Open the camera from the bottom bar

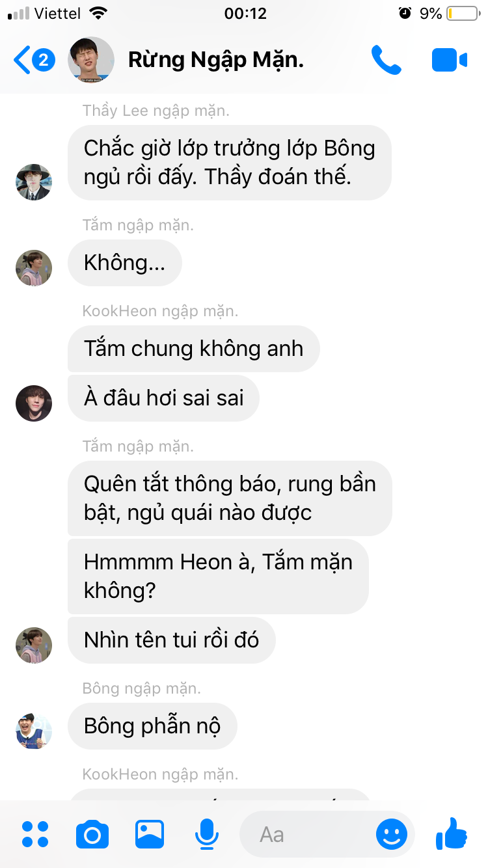92,834
